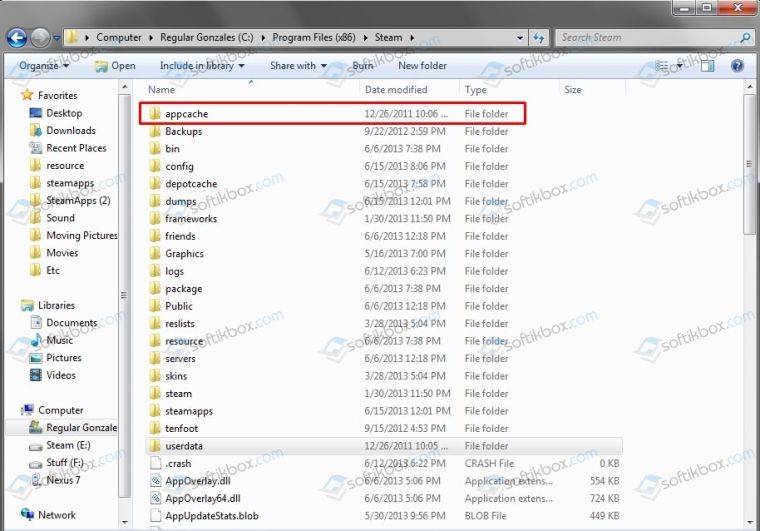Select the Steam (E:) drive

pyautogui.click(x=60, y=445)
